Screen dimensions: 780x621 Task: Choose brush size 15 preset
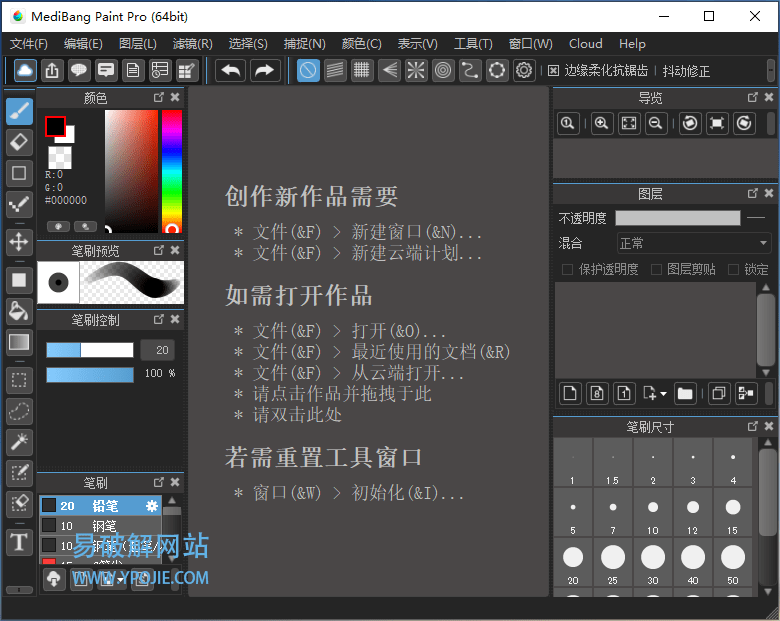pos(733,512)
